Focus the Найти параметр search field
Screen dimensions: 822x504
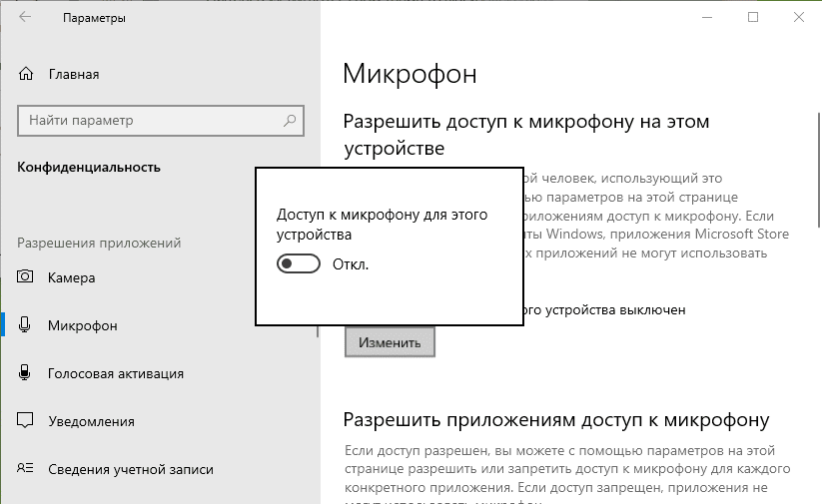150,121
